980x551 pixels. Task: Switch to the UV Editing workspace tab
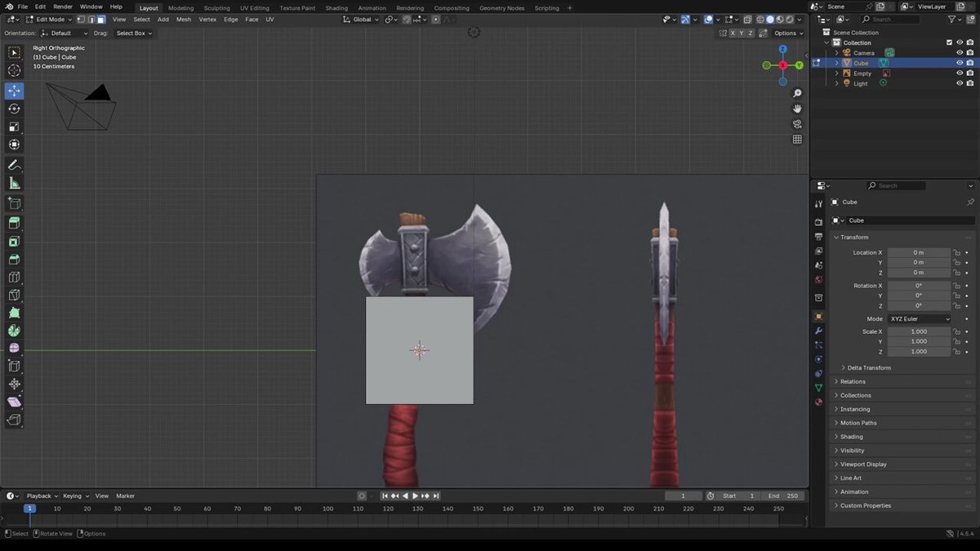tap(255, 8)
